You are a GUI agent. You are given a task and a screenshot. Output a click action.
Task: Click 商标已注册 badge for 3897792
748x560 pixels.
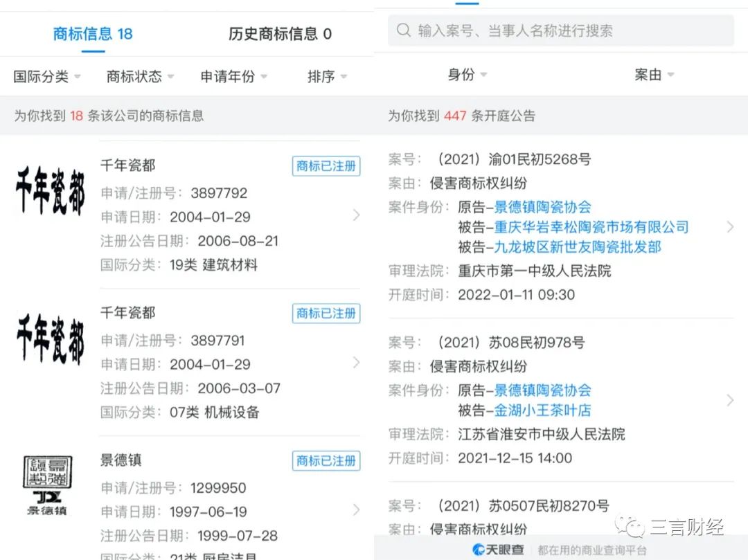(x=326, y=166)
